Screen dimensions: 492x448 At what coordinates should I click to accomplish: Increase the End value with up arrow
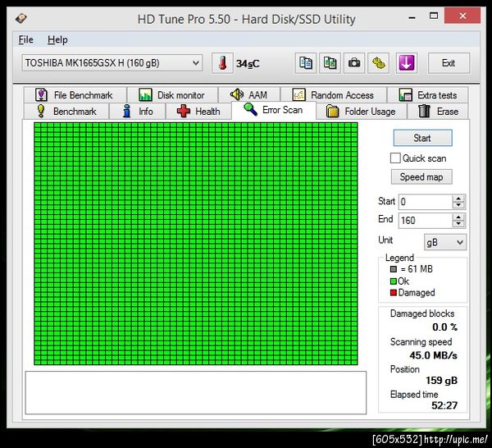tap(458, 217)
